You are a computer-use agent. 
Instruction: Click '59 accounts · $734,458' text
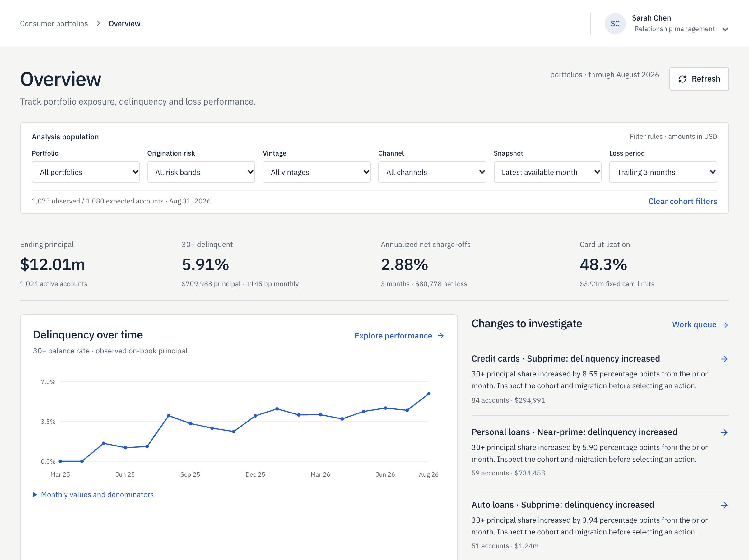pyautogui.click(x=508, y=473)
